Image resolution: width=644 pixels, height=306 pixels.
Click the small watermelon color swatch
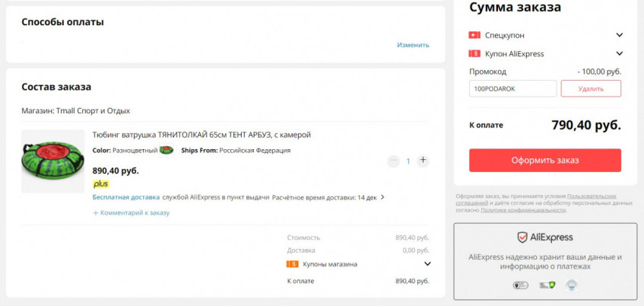(x=167, y=150)
